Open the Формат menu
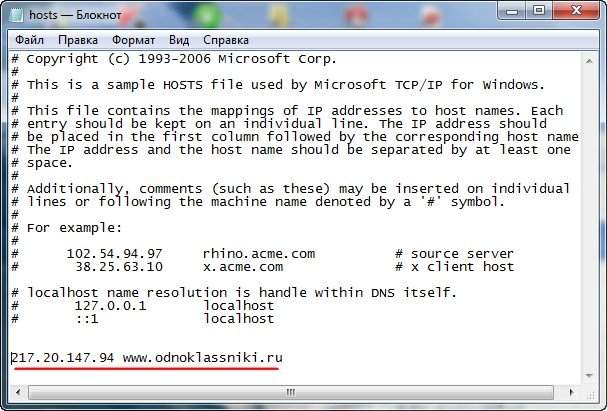 coord(133,40)
